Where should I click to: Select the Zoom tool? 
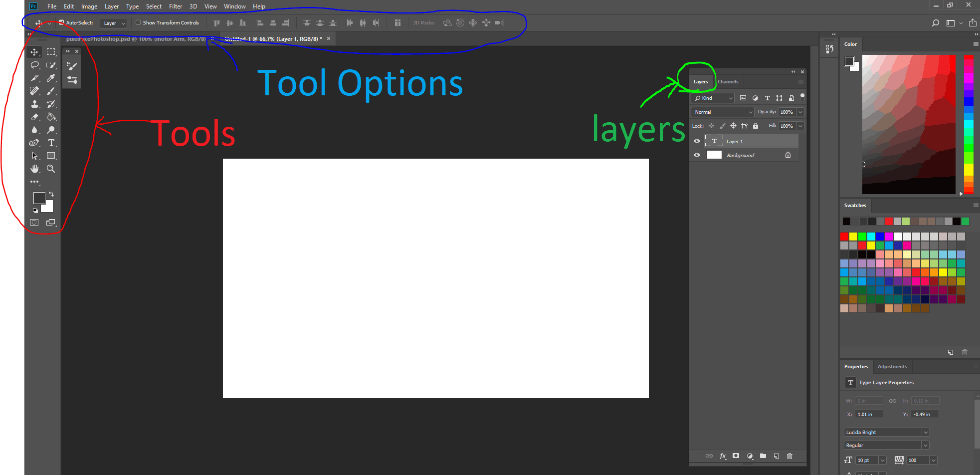pos(51,169)
